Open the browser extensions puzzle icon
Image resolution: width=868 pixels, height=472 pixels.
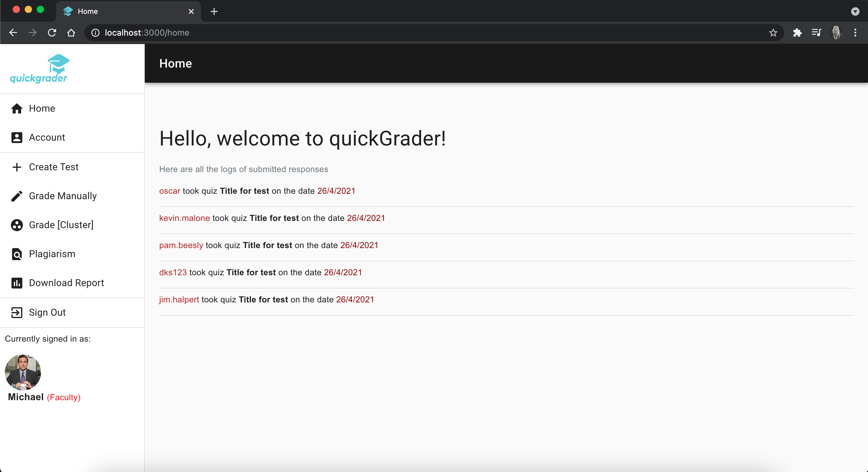(797, 33)
